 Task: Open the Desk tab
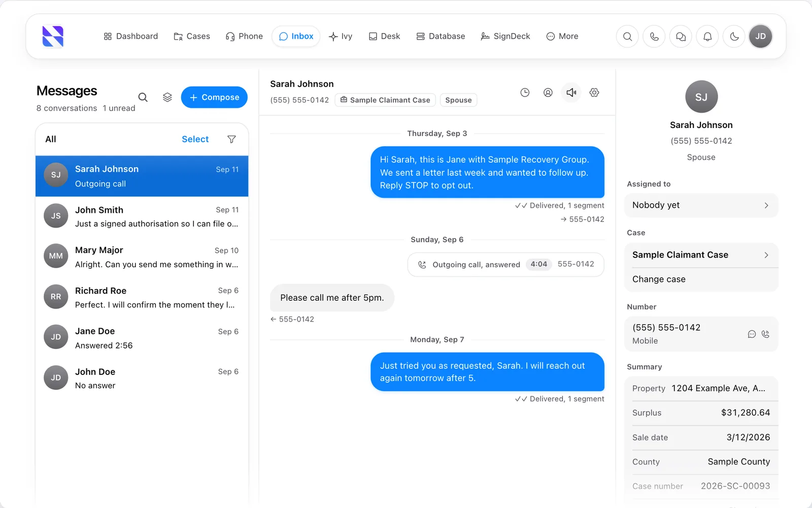pos(384,37)
